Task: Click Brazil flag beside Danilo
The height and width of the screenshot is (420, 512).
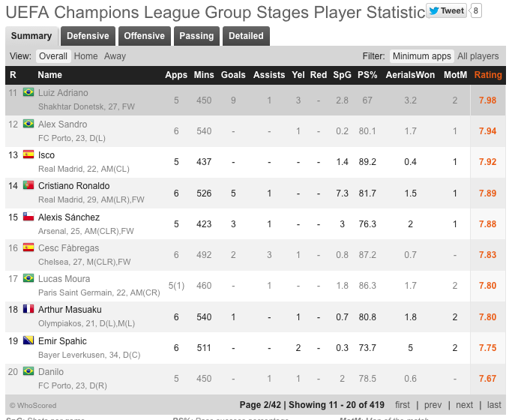Action: (28, 372)
